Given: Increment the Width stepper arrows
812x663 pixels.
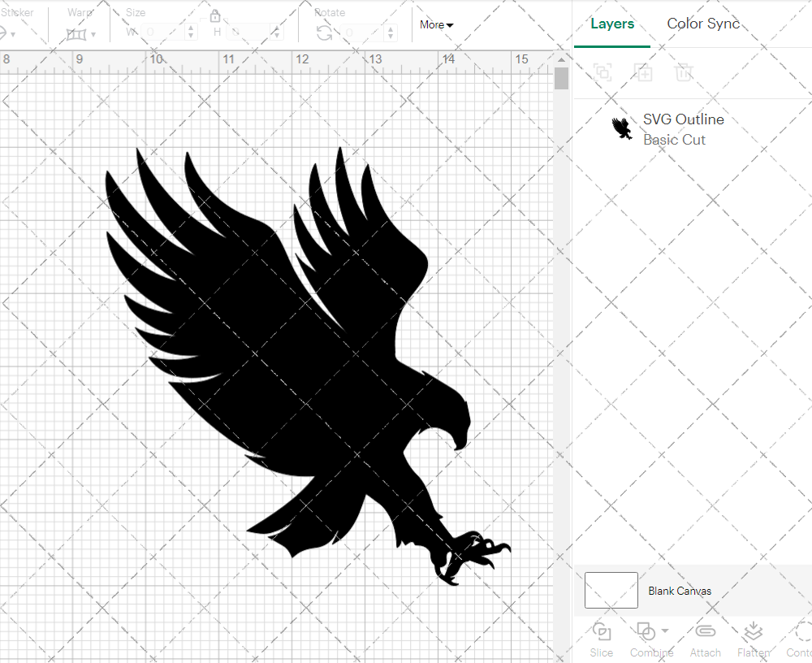Looking at the screenshot, I should [191, 28].
